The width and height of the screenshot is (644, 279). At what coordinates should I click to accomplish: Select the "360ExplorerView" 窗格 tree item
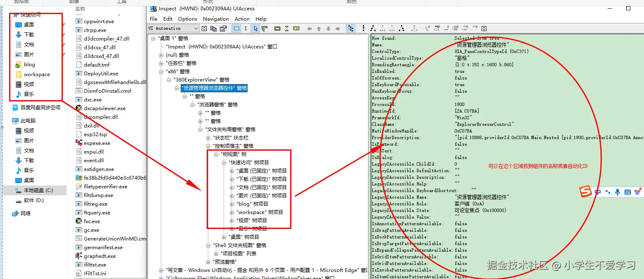pyautogui.click(x=201, y=80)
